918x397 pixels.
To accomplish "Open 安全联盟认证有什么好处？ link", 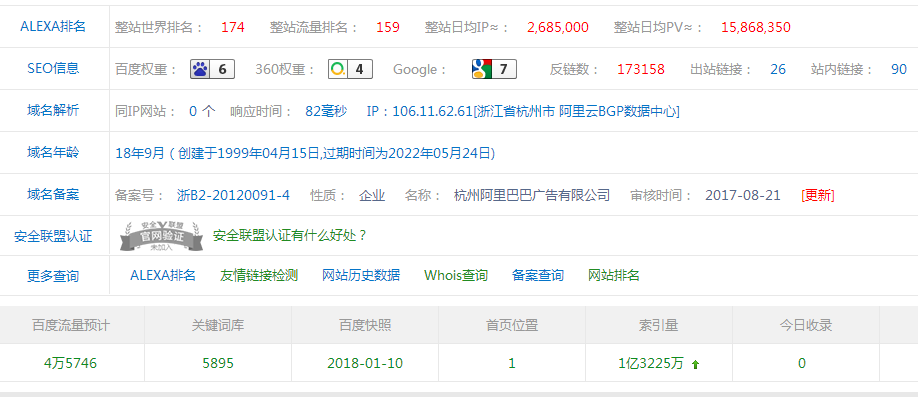I will point(290,235).
